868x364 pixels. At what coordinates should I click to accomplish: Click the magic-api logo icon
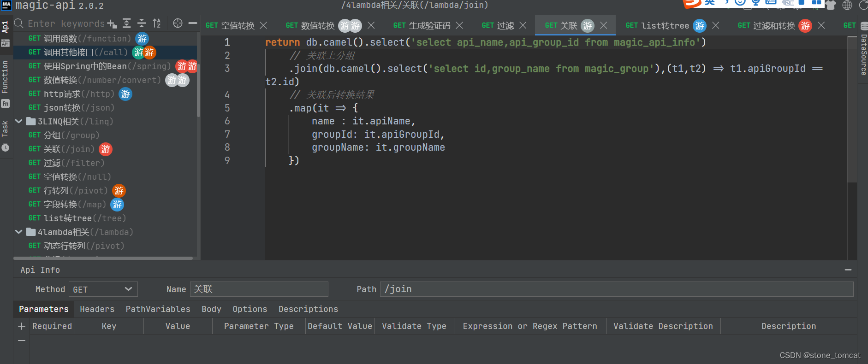(6, 5)
